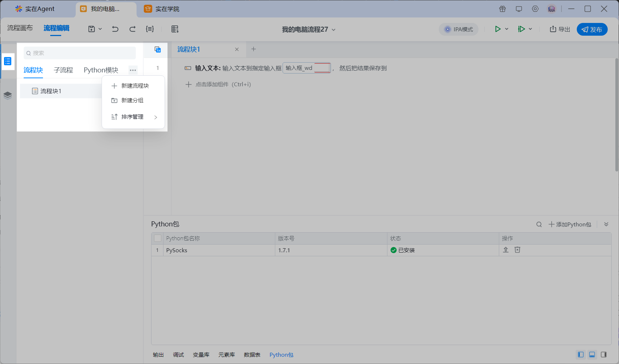
Task: Select the 子流程 panel tab
Action: point(63,70)
